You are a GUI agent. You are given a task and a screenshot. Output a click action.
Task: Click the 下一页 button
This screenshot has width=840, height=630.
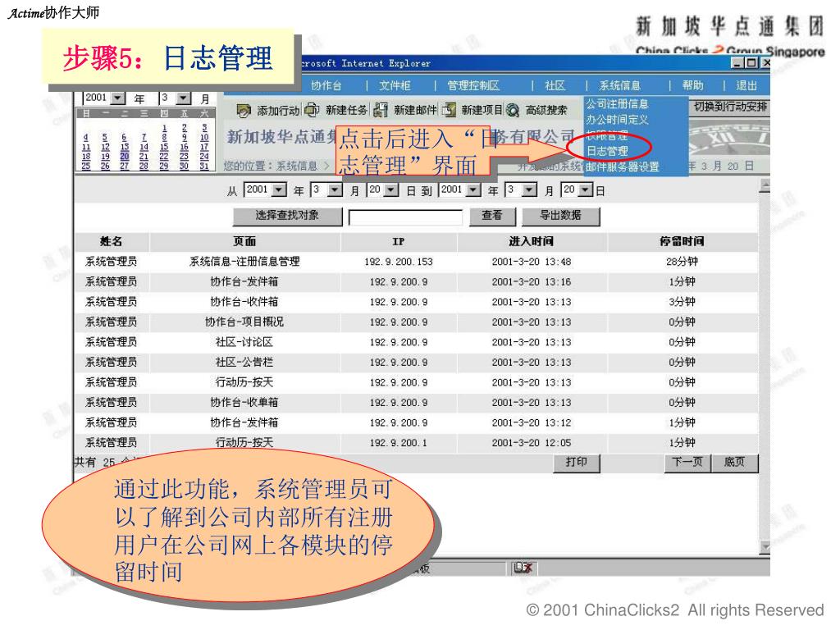click(687, 463)
